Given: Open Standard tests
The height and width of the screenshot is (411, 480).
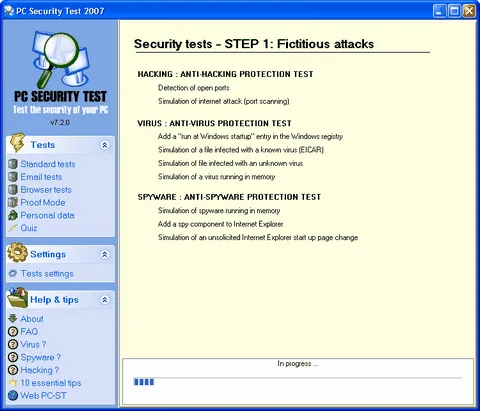Looking at the screenshot, I should pyautogui.click(x=48, y=164).
